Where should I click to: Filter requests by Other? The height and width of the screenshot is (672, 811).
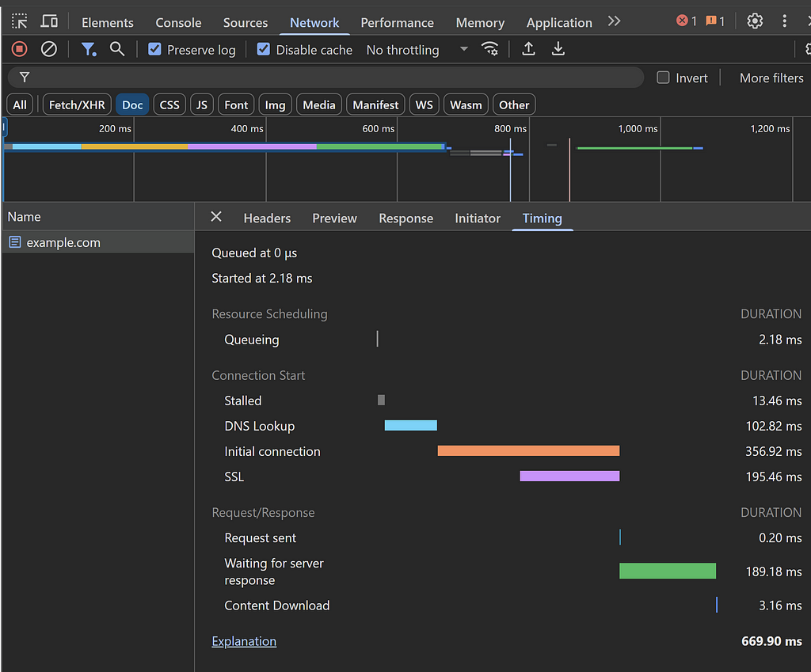tap(514, 105)
